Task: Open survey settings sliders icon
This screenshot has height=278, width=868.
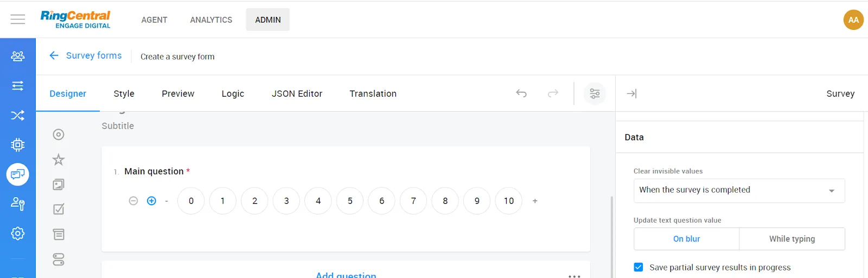Action: [595, 93]
